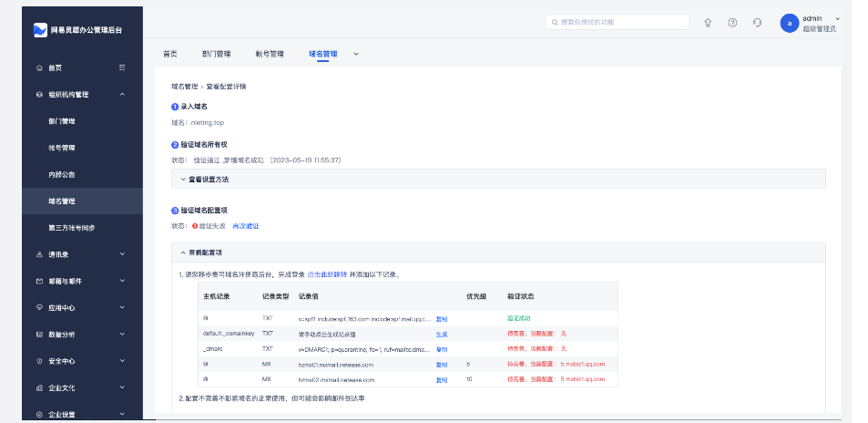Click the domain name nieting.top text
The image size is (868, 423).
pyautogui.click(x=207, y=122)
